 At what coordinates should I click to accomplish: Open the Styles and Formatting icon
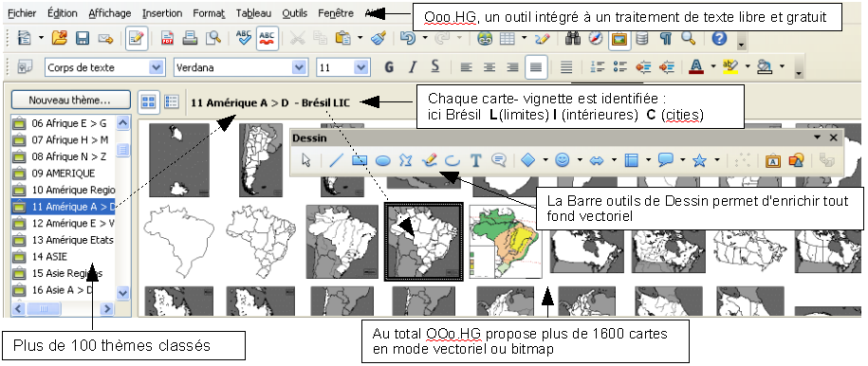[x=26, y=67]
